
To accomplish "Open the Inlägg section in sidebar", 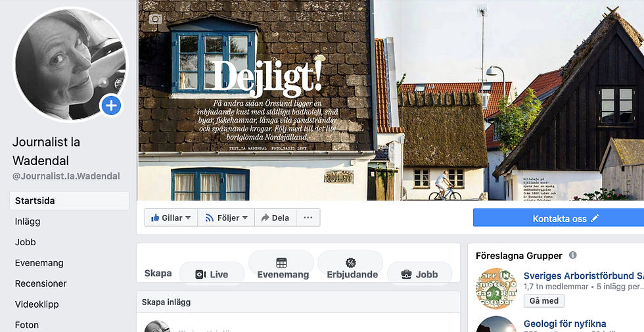I will (28, 222).
